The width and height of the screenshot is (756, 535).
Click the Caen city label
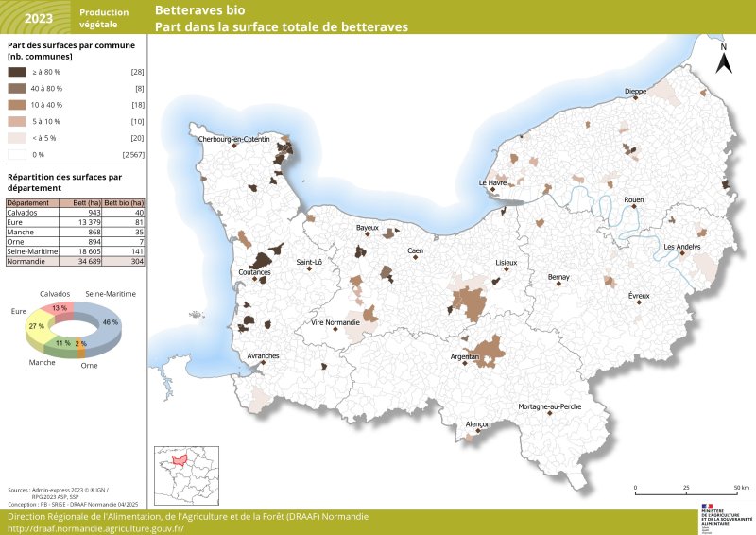click(415, 250)
